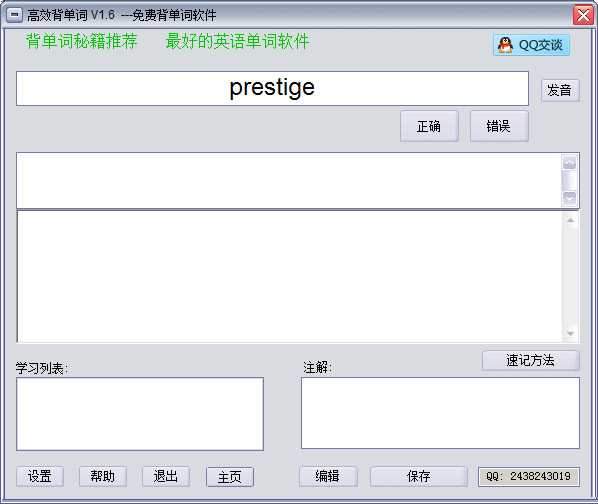Mark the word with 错误 button
This screenshot has height=504, width=598.
coord(499,126)
